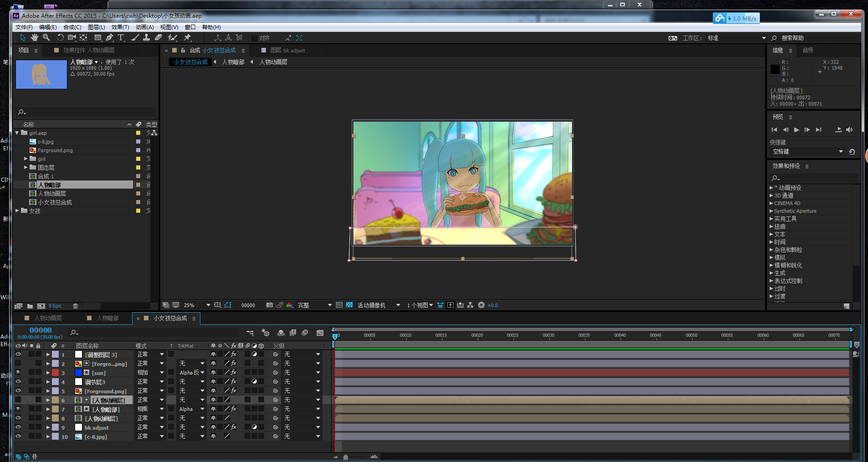868x462 pixels.
Task: Toggle the transparency grid icon in viewer
Action: [349, 305]
